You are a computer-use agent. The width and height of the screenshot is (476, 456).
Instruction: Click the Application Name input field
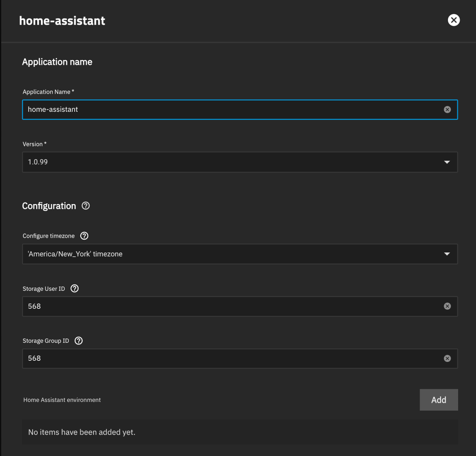240,110
